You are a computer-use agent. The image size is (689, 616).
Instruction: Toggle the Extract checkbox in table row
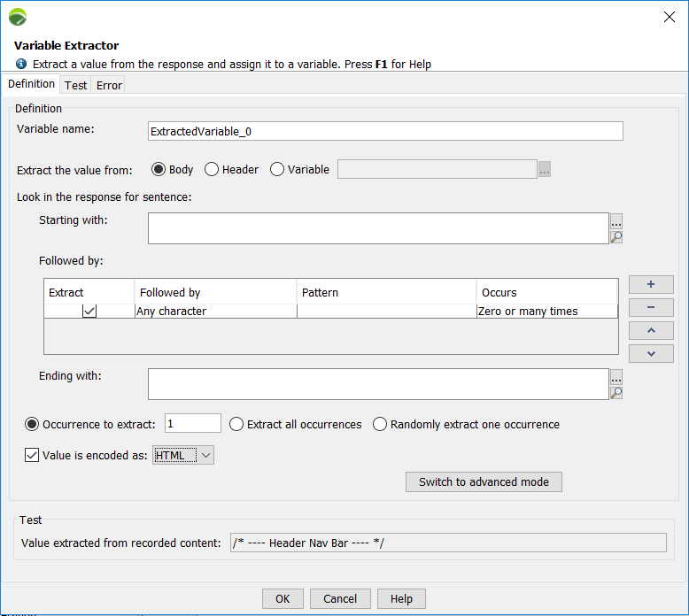point(89,312)
